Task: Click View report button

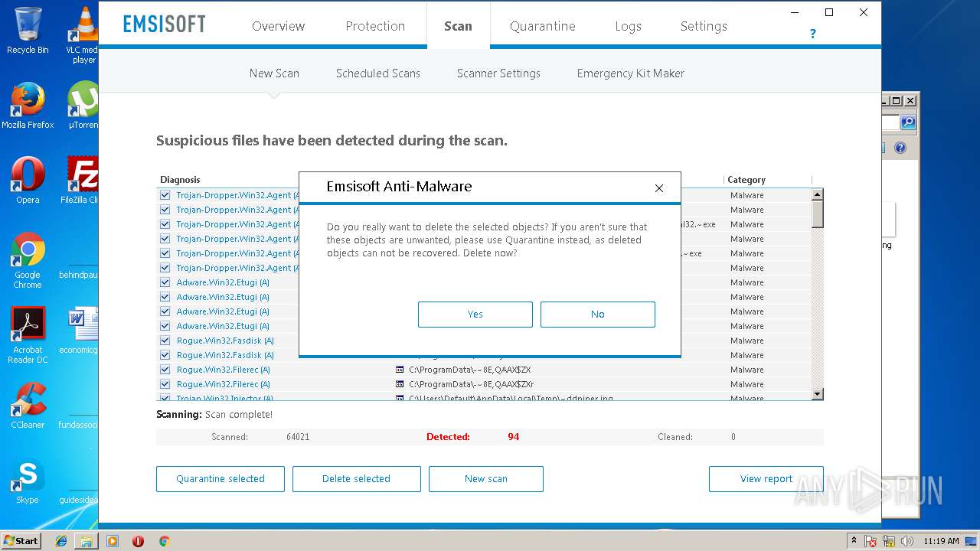Action: (x=766, y=479)
